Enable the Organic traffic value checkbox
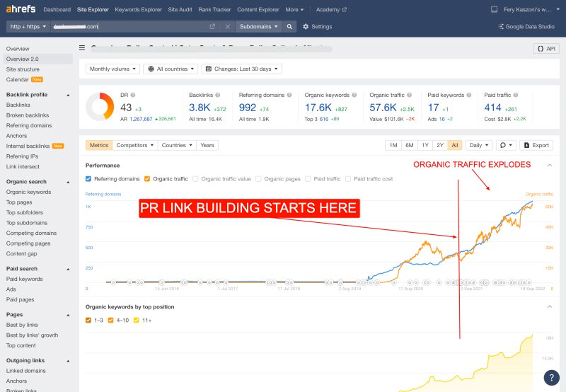 tap(195, 179)
